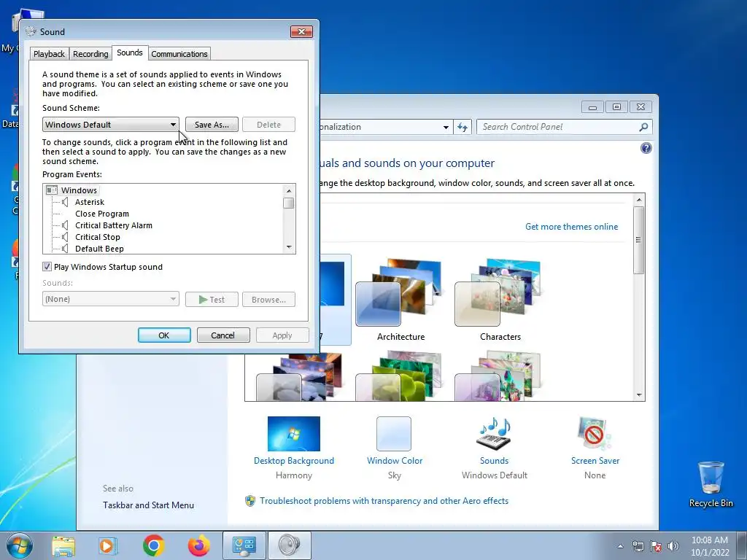Click the Browse... button

[268, 300]
